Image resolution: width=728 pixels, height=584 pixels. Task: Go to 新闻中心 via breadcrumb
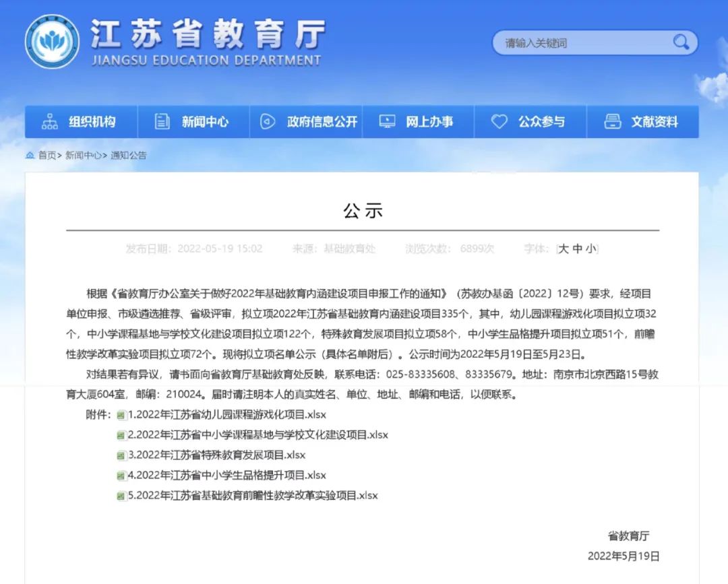tap(83, 156)
